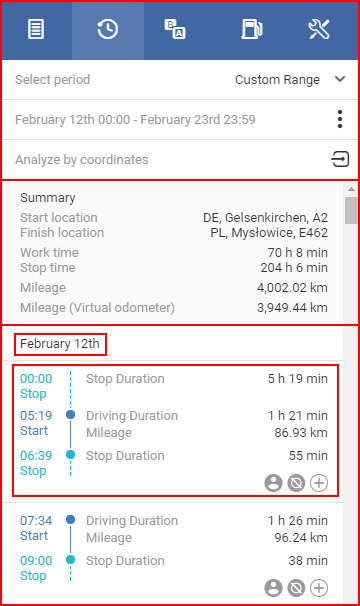This screenshot has width=360, height=606.
Task: Open the reports list tab icon
Action: click(36, 30)
